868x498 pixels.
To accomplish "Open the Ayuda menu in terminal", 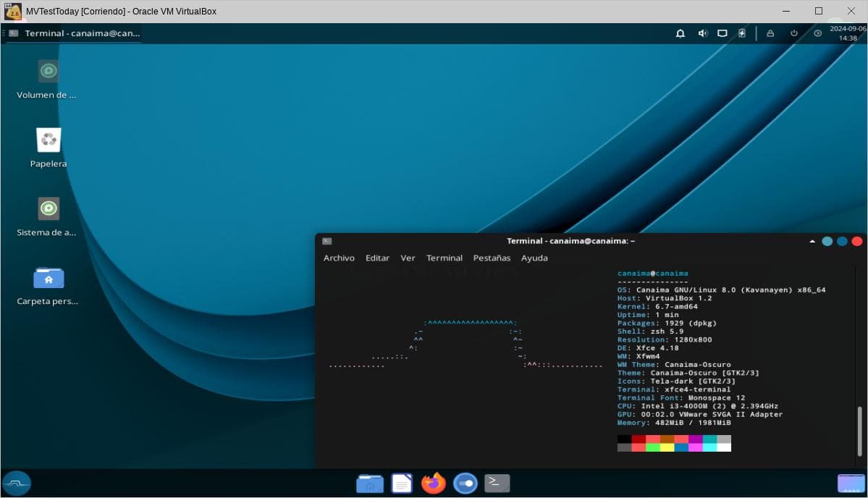I will pos(534,258).
